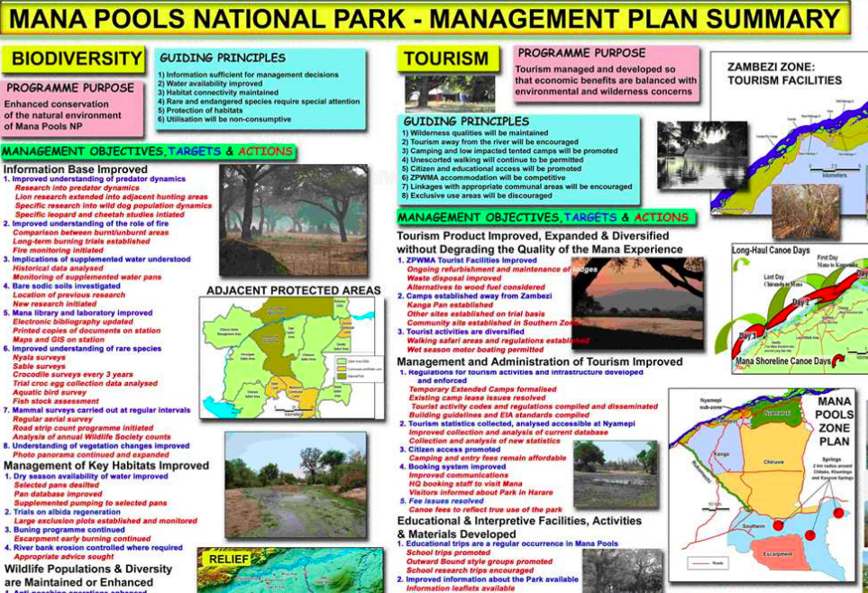The width and height of the screenshot is (868, 593).
Task: Click 'Crocodile surveys every 3 years'
Action: pos(73,374)
